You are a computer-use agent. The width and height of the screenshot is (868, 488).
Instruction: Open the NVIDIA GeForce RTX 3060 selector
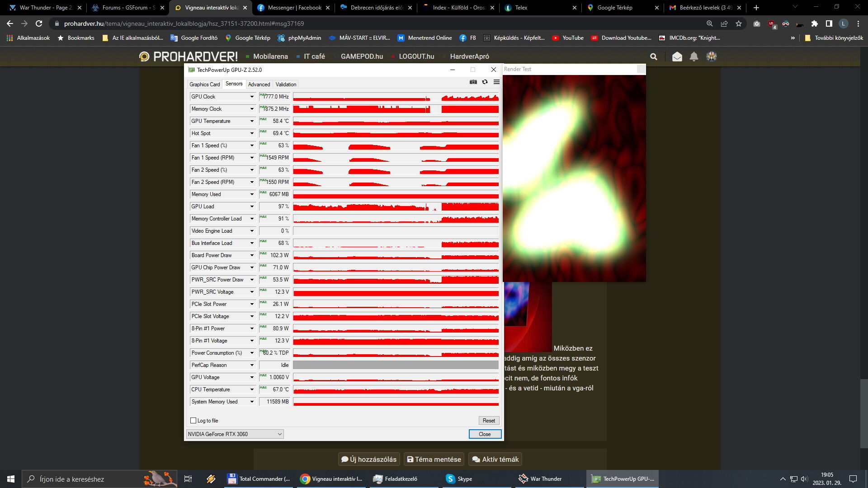tap(235, 434)
